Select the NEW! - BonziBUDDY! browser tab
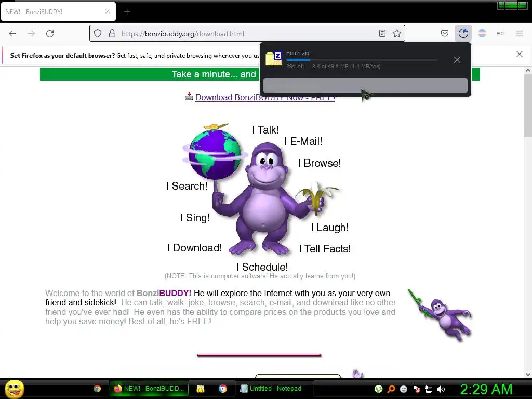532x399 pixels. tap(58, 12)
